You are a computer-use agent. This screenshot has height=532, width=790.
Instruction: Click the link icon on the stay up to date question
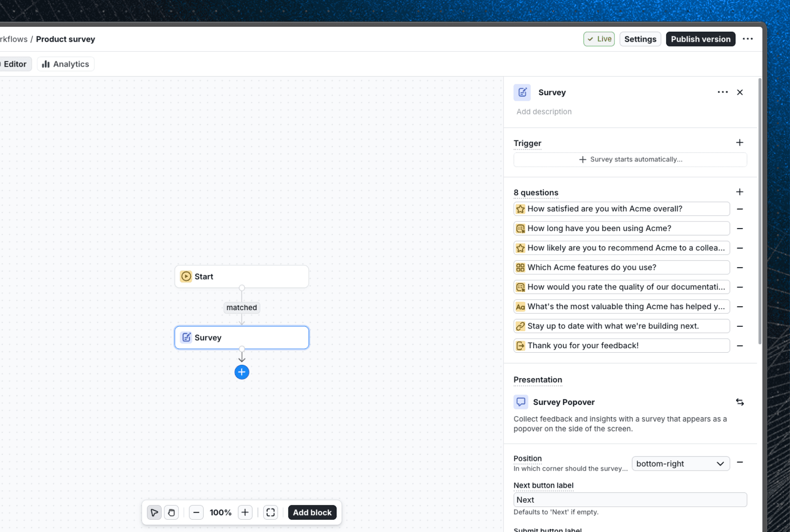pos(521,326)
